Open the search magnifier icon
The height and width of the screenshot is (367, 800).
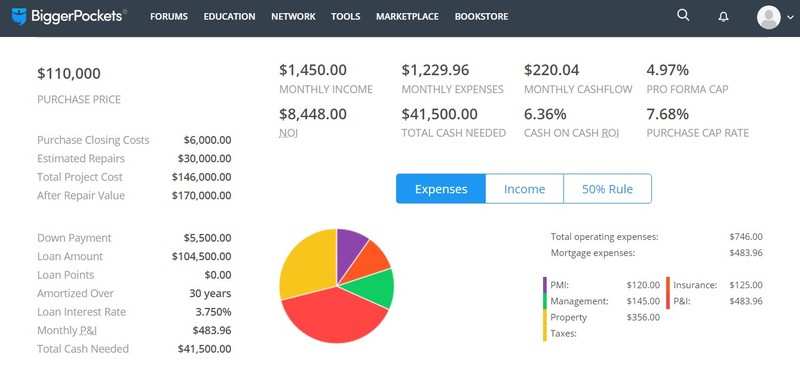[x=683, y=15]
